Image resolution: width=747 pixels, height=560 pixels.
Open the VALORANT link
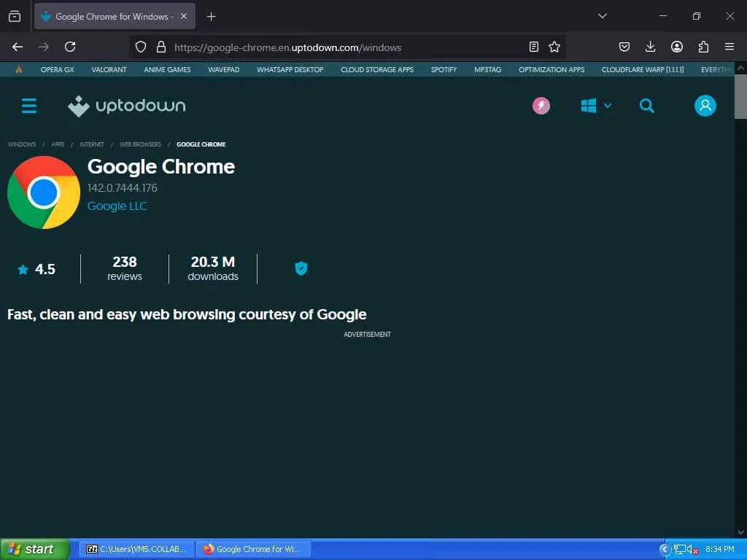tap(109, 69)
